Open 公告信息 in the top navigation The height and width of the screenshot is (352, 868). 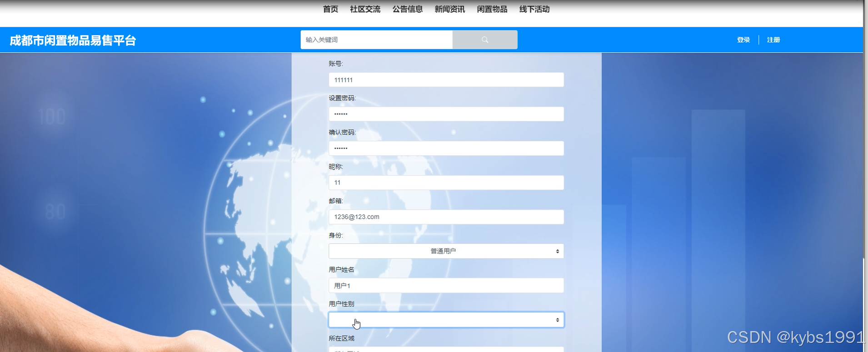click(x=407, y=9)
